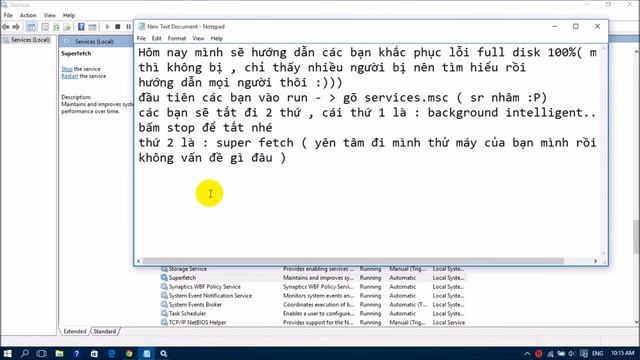This screenshot has width=640, height=360.
Task: Click Notepad scrollbar right arrow
Action: click(x=596, y=261)
